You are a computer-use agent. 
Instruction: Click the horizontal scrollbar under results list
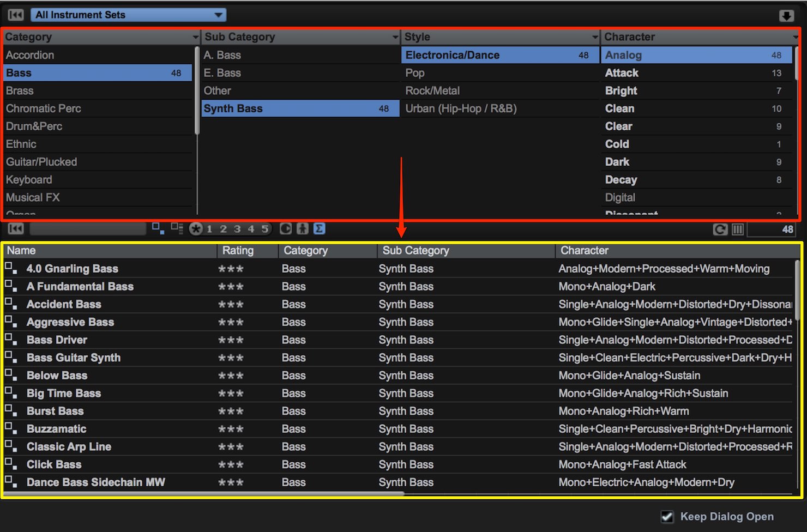(x=204, y=494)
